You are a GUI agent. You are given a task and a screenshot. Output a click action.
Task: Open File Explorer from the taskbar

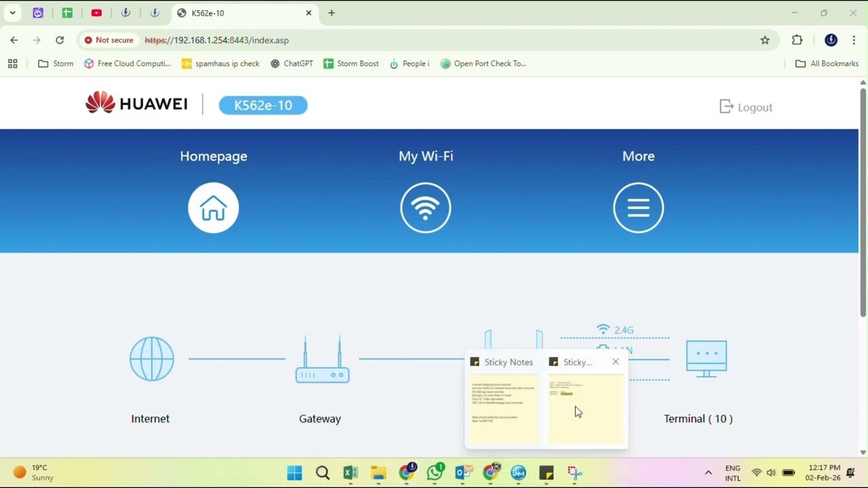click(x=378, y=472)
